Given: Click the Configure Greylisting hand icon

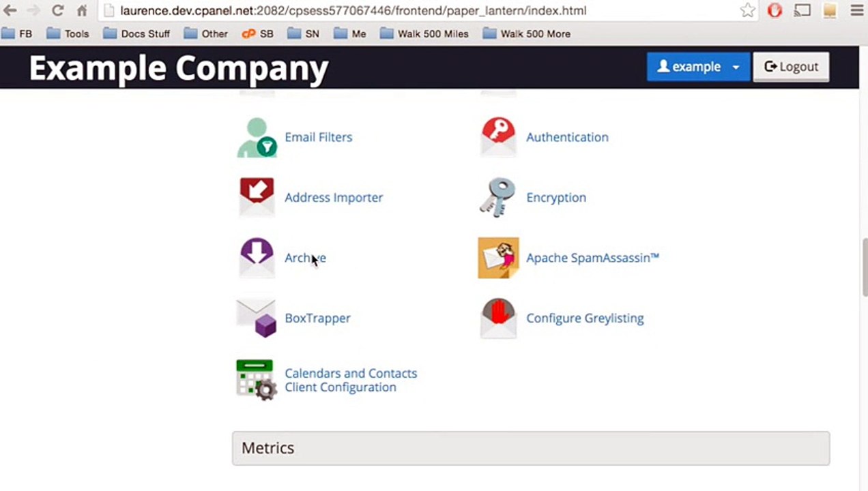Looking at the screenshot, I should point(498,318).
